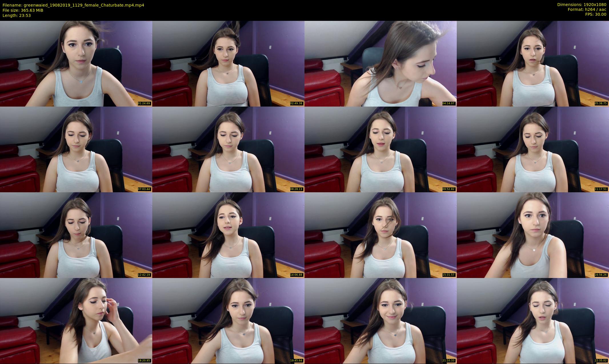Select the frame marked 02:49.38
Viewport: 609px width, 364px height.
pyautogui.click(x=228, y=63)
